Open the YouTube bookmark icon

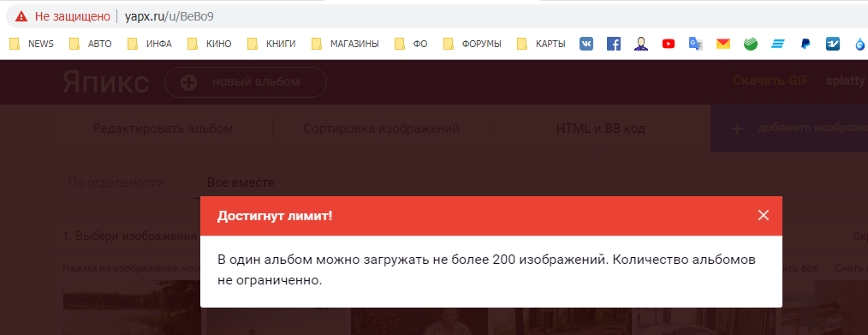click(x=669, y=44)
